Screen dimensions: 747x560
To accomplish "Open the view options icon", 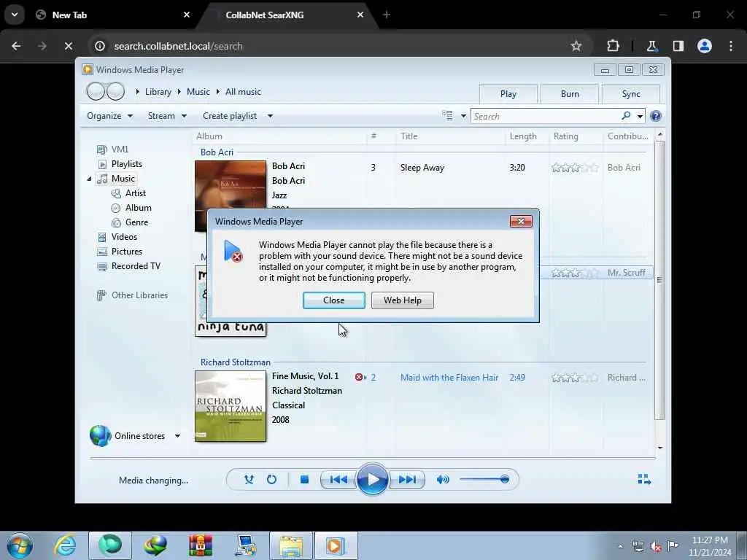I will pyautogui.click(x=447, y=116).
